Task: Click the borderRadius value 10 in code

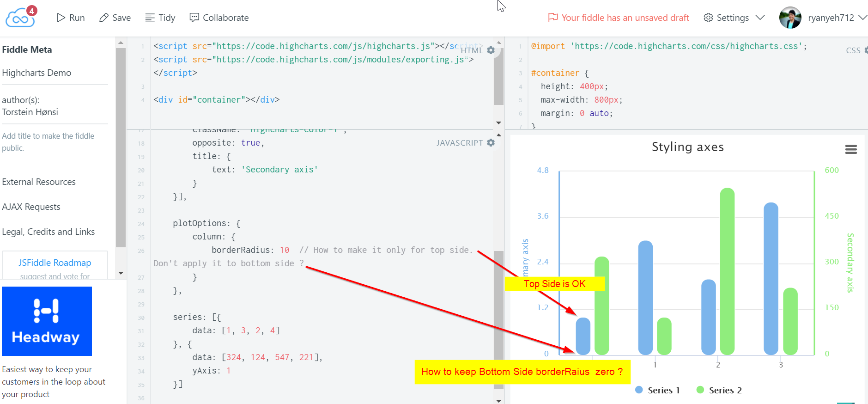Action: tap(285, 250)
